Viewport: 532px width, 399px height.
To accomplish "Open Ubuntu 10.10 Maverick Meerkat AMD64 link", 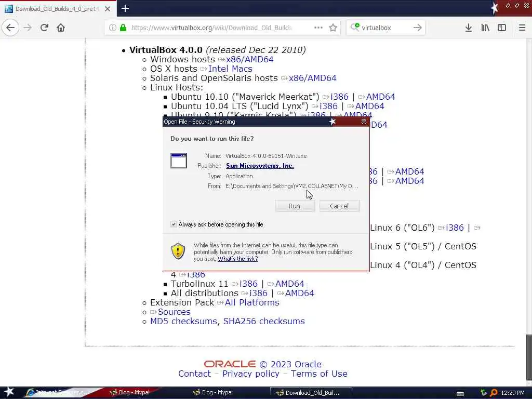I will click(x=380, y=97).
